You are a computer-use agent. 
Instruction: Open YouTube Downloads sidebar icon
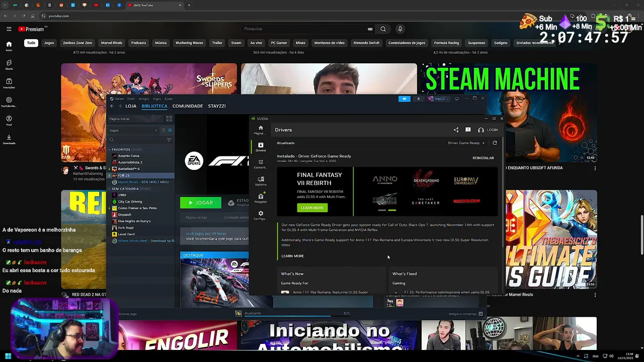tap(9, 139)
